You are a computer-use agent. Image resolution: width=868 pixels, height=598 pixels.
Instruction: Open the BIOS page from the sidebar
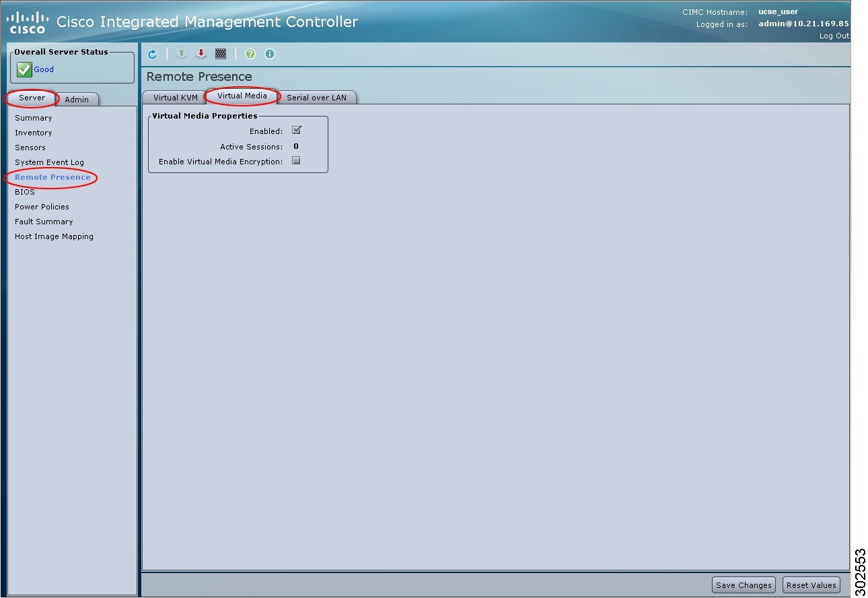point(25,191)
